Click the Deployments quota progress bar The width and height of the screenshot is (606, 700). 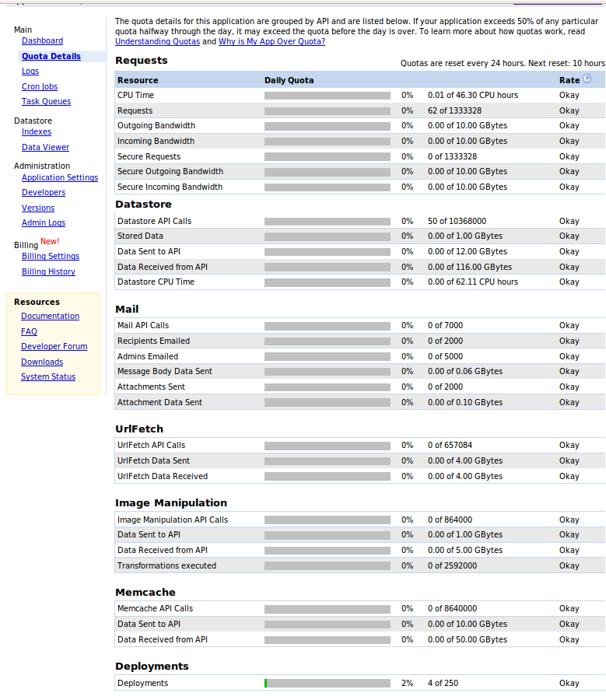(x=328, y=683)
